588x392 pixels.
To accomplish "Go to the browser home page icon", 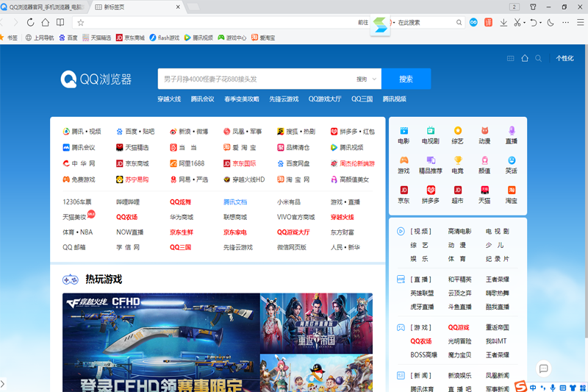I will tap(46, 23).
